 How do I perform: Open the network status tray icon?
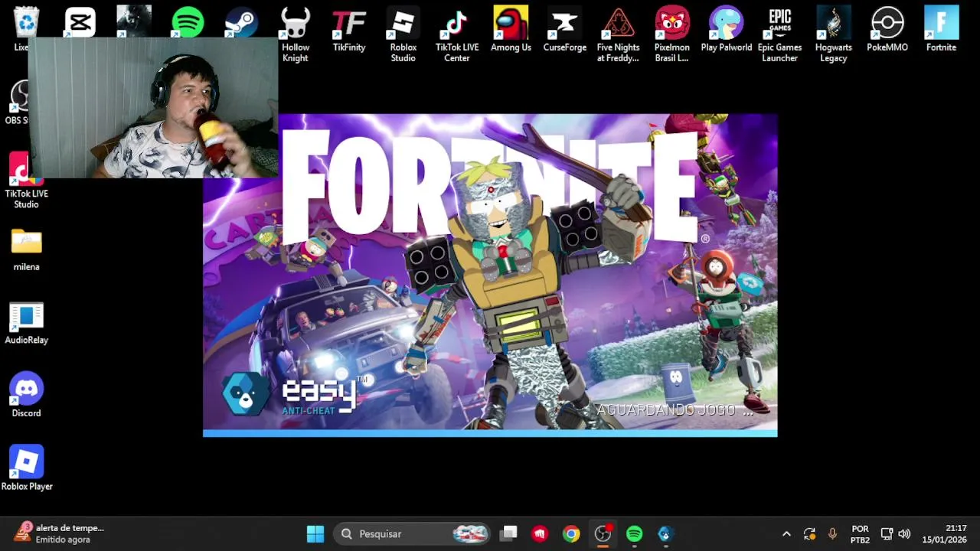tap(887, 534)
